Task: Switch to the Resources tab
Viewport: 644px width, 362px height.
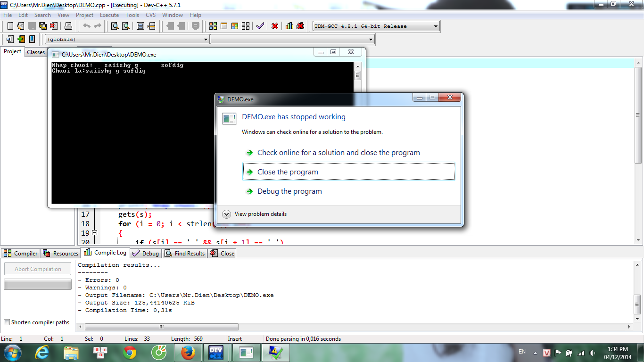Action: coord(60,253)
